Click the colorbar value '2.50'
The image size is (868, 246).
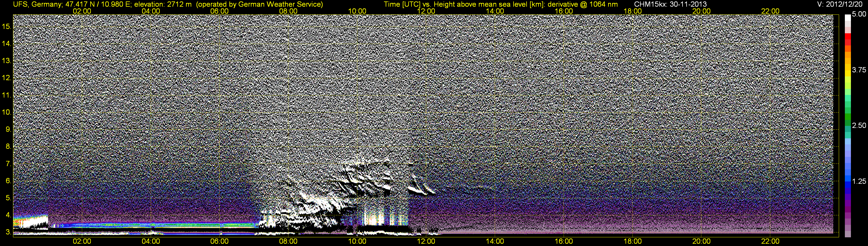tap(859, 126)
